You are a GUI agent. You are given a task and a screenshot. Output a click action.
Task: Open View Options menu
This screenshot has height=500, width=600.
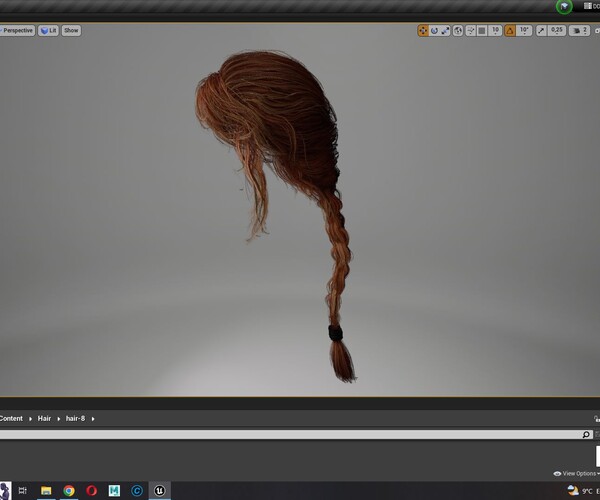click(576, 474)
